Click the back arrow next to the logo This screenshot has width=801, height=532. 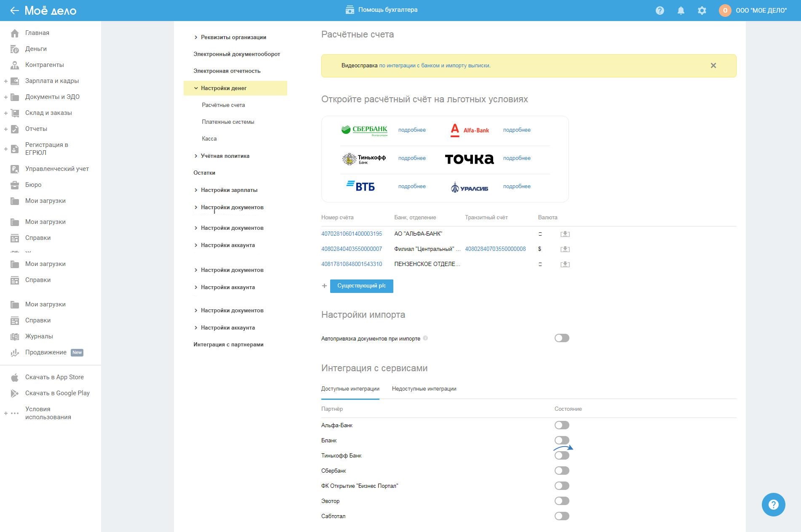[x=14, y=11]
